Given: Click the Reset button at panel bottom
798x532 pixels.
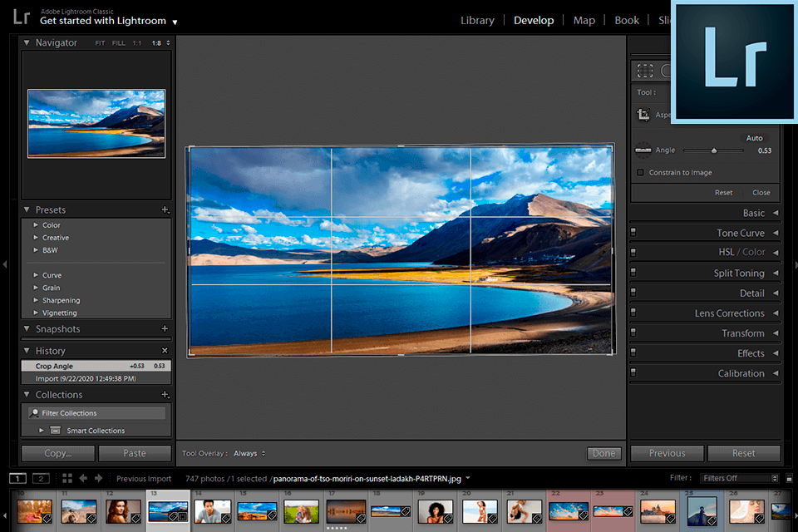Looking at the screenshot, I should [x=743, y=453].
